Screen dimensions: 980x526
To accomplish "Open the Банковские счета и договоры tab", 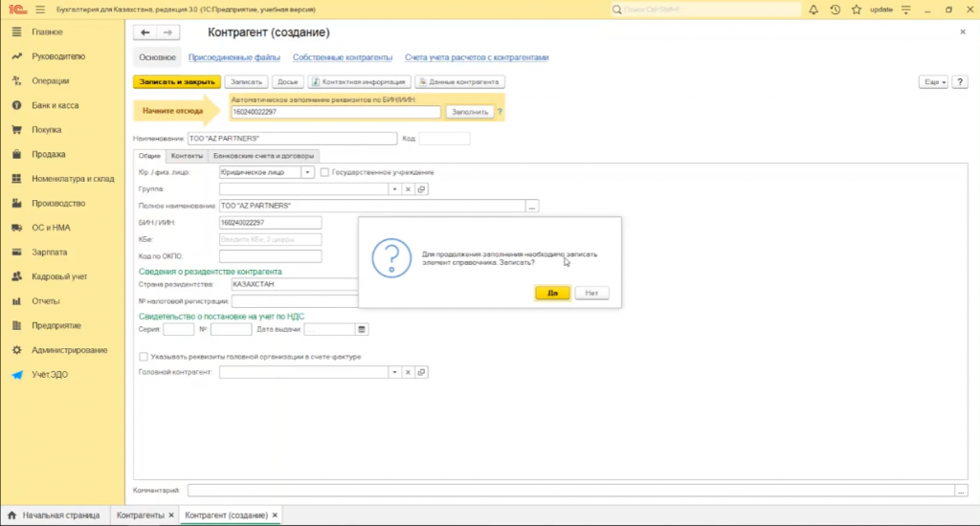I will [x=263, y=155].
